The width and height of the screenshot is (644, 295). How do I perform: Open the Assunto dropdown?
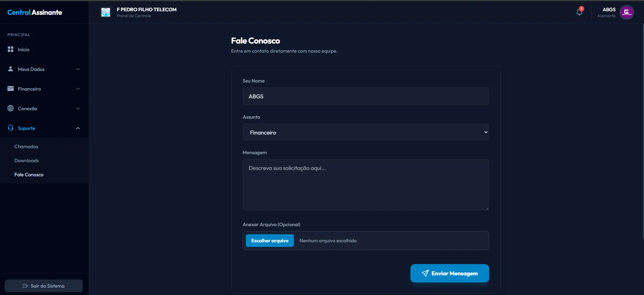click(x=366, y=132)
